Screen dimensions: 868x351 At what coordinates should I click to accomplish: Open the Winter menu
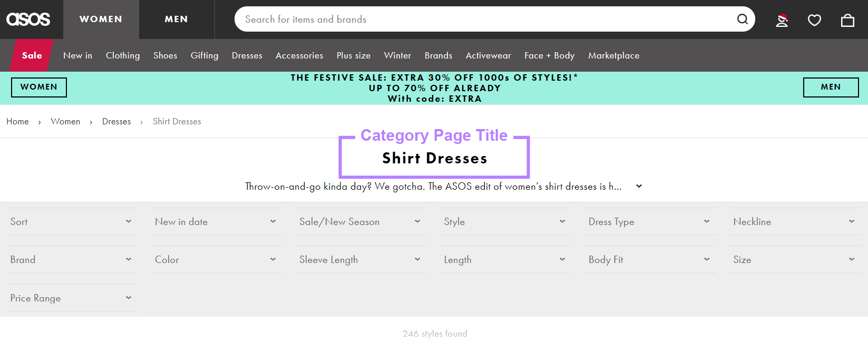pyautogui.click(x=397, y=55)
